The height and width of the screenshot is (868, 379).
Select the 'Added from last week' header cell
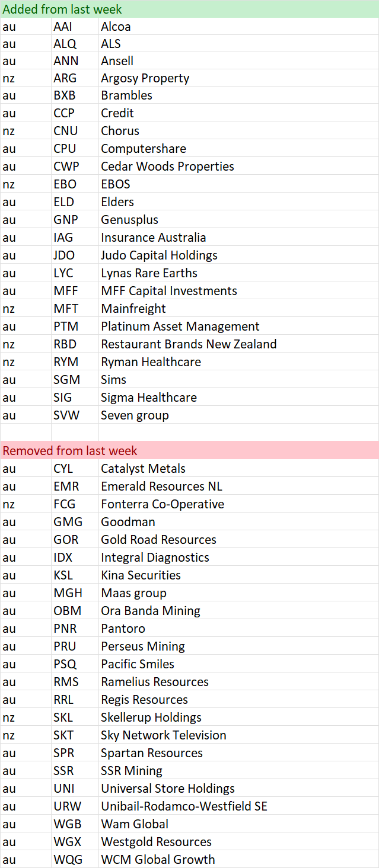pyautogui.click(x=189, y=9)
